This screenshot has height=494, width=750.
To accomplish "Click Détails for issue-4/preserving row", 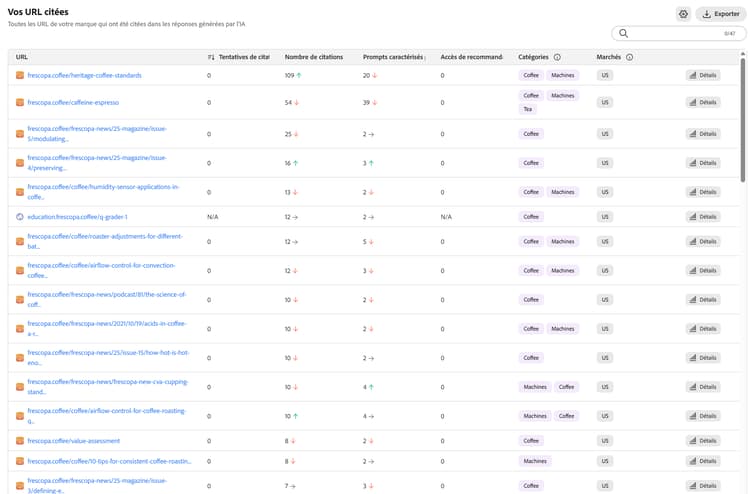I will point(703,163).
